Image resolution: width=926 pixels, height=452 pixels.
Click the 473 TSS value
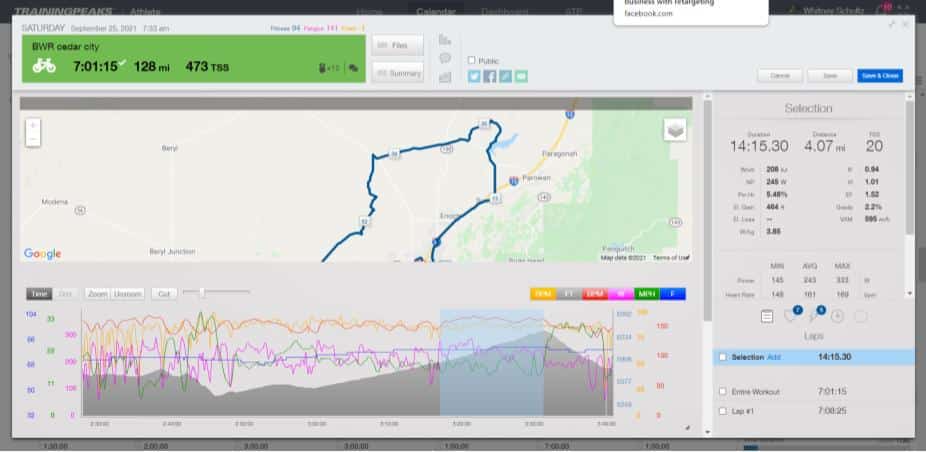tap(207, 66)
